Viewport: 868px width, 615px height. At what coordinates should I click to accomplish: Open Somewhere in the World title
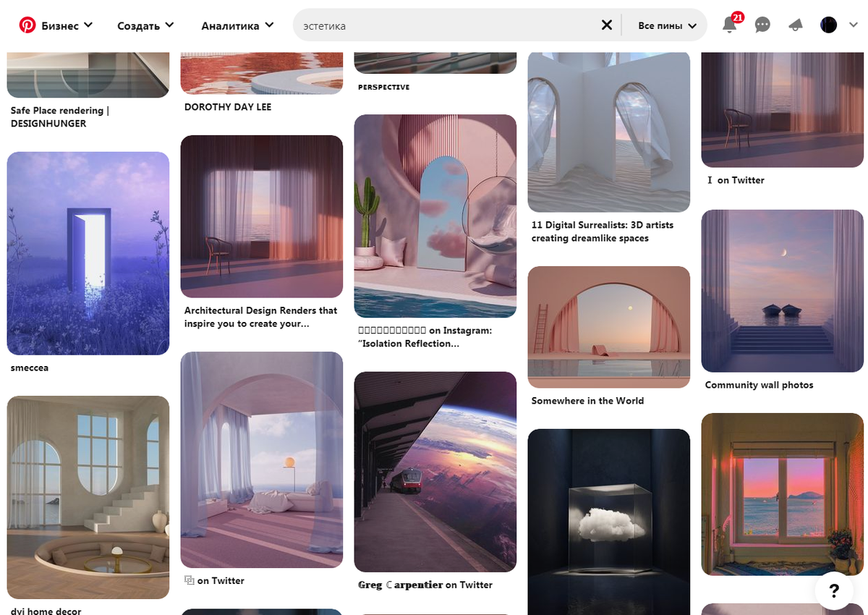587,400
